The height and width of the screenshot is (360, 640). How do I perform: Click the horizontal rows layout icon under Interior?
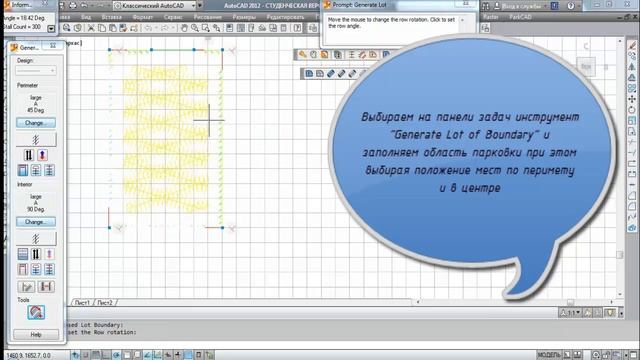[23, 254]
